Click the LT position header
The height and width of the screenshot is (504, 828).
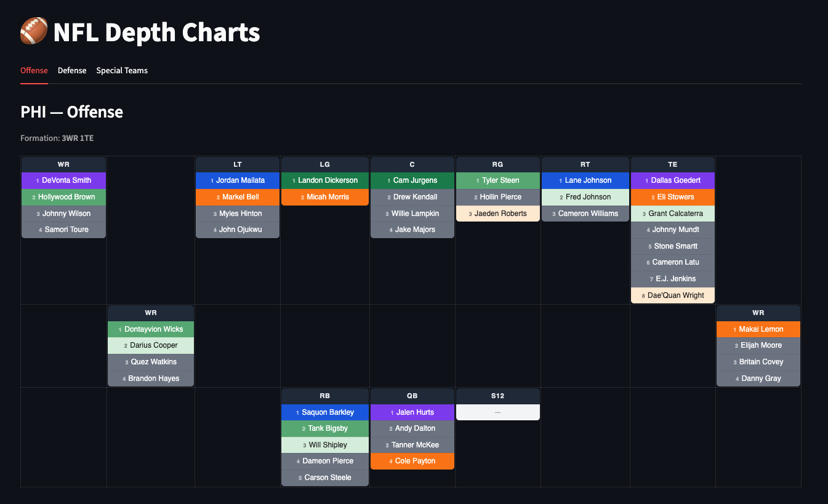(x=238, y=164)
